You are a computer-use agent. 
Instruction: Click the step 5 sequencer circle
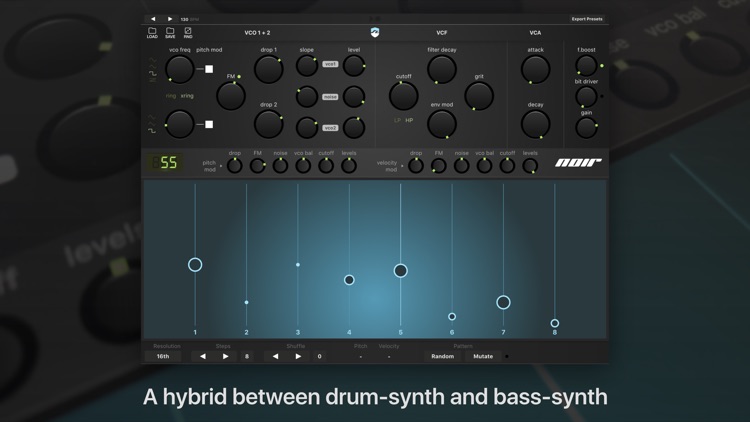click(x=400, y=271)
